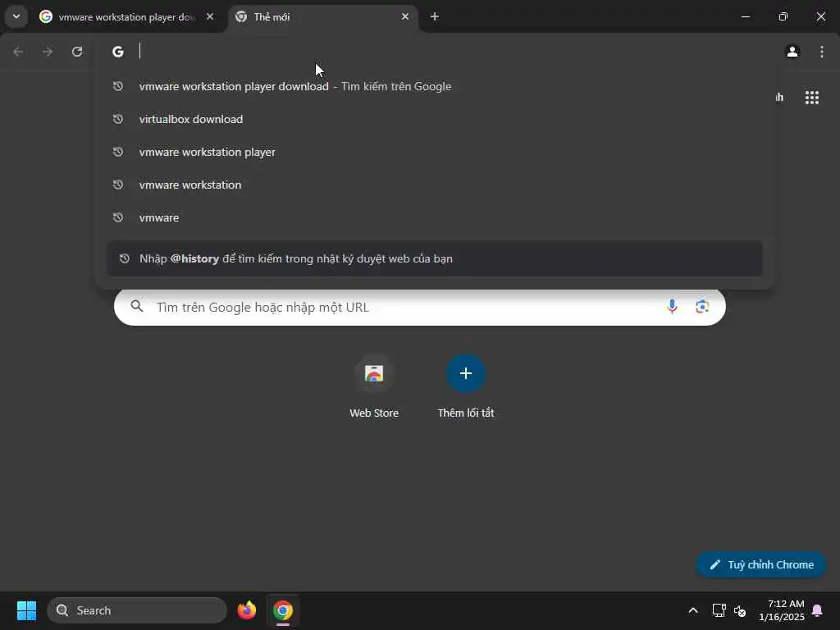Open the network status tray icon
This screenshot has height=630, width=840.
pyautogui.click(x=719, y=610)
